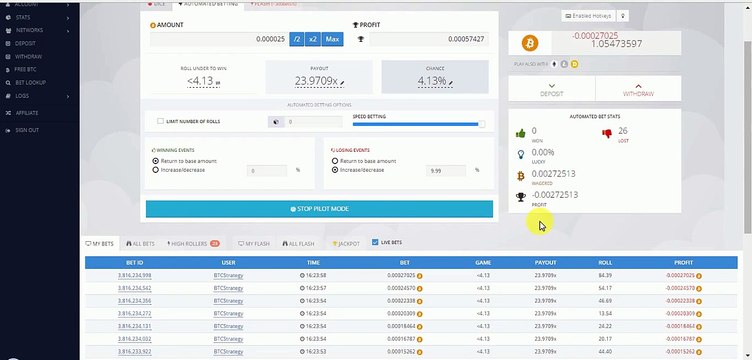The height and width of the screenshot is (360, 752).
Task: Click the Lucky lightbulb stat icon
Action: pyautogui.click(x=521, y=154)
